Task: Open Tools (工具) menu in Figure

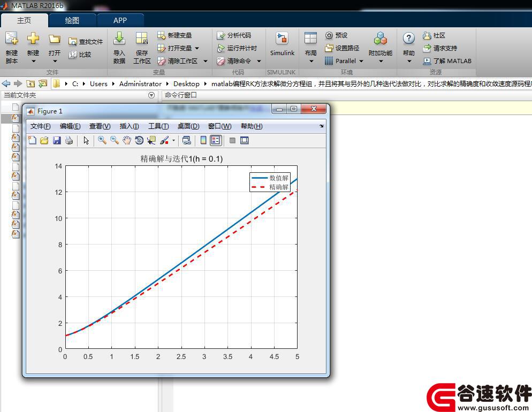Action: point(158,126)
